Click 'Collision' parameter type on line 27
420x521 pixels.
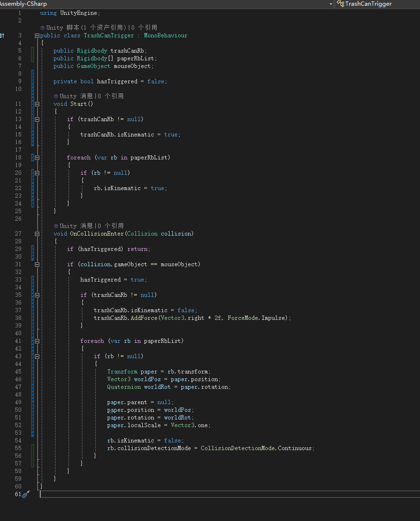142,234
